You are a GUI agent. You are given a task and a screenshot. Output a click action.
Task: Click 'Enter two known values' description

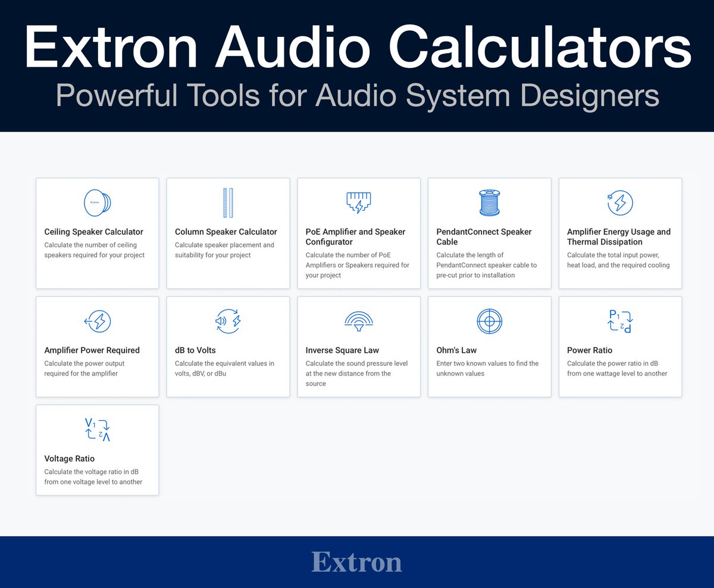click(488, 368)
